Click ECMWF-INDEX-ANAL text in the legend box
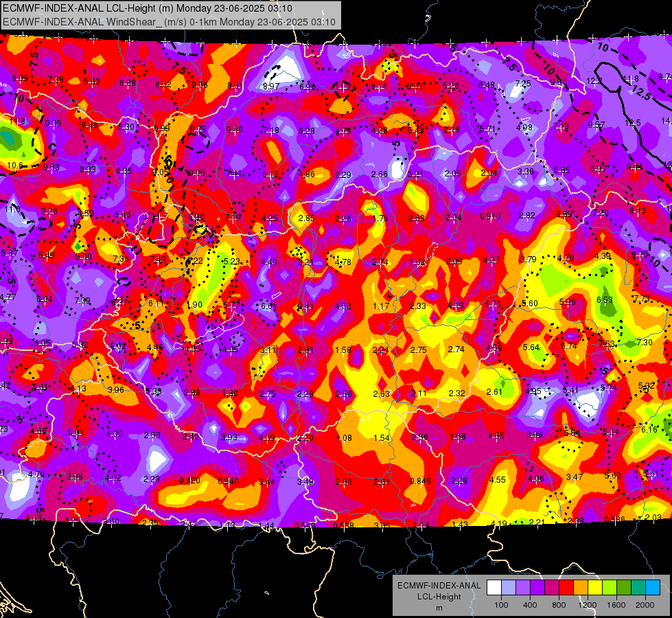The image size is (672, 618). coord(439,586)
